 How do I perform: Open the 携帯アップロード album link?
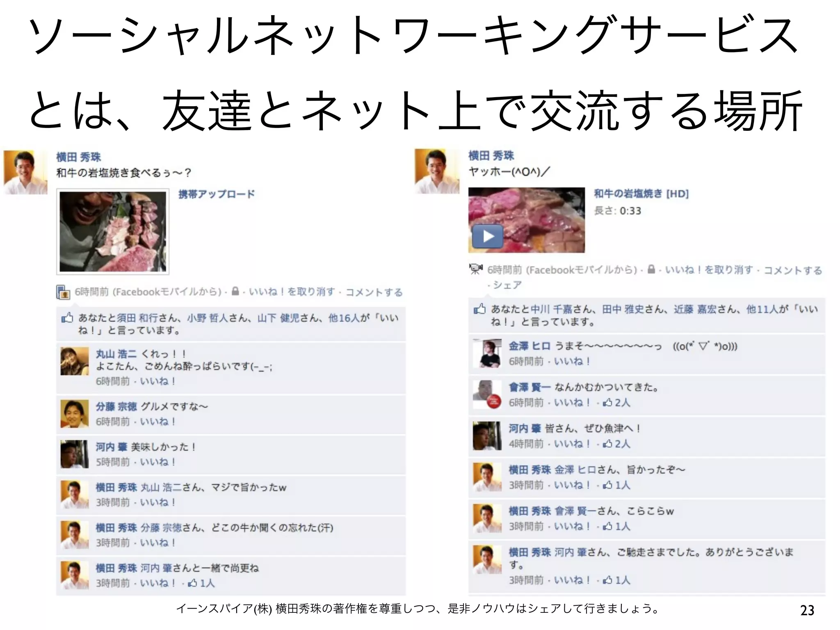[x=217, y=194]
